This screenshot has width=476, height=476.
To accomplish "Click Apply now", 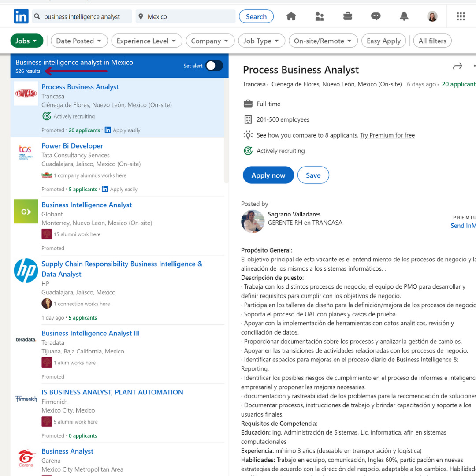I will click(x=268, y=175).
